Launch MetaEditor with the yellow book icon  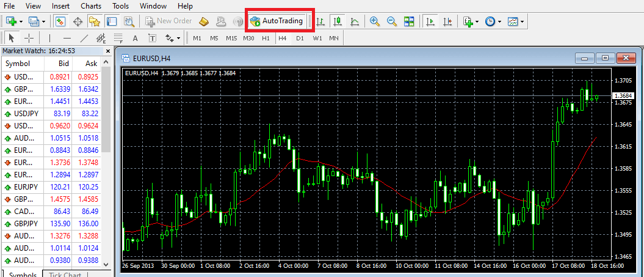[x=204, y=21]
